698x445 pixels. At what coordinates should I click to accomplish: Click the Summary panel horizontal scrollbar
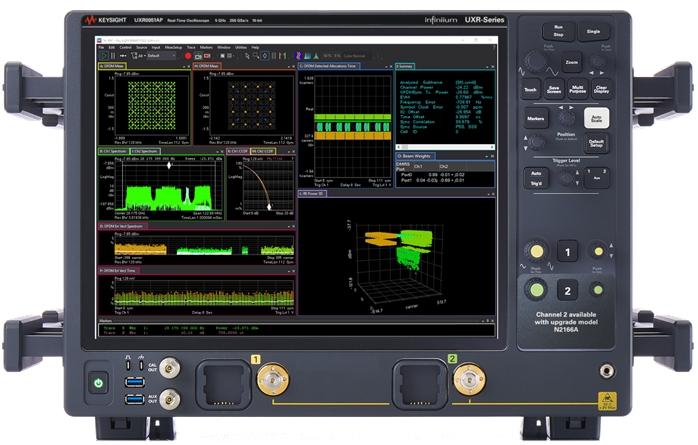445,147
